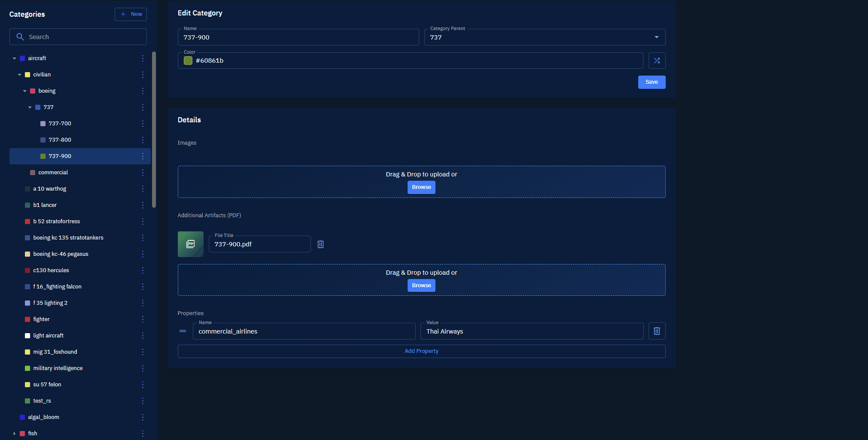Image resolution: width=868 pixels, height=440 pixels.
Task: Open the 737-900.pdf thumbnail
Action: click(191, 244)
